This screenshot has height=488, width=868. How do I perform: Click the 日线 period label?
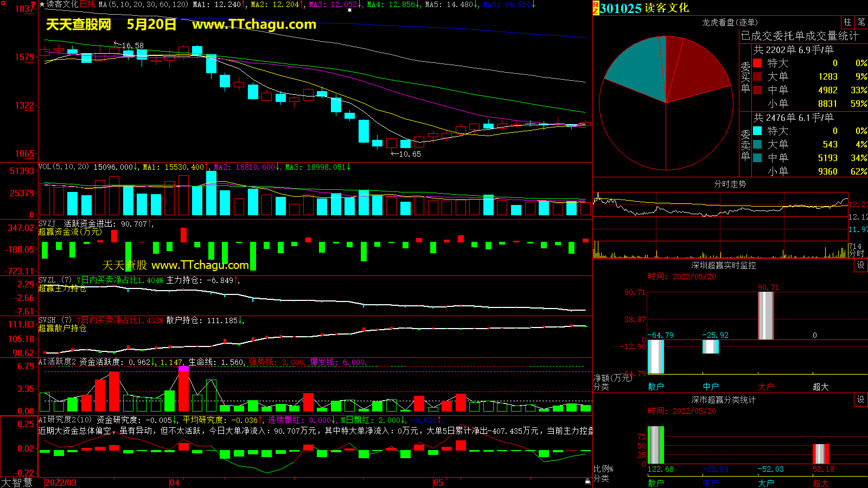pos(87,4)
